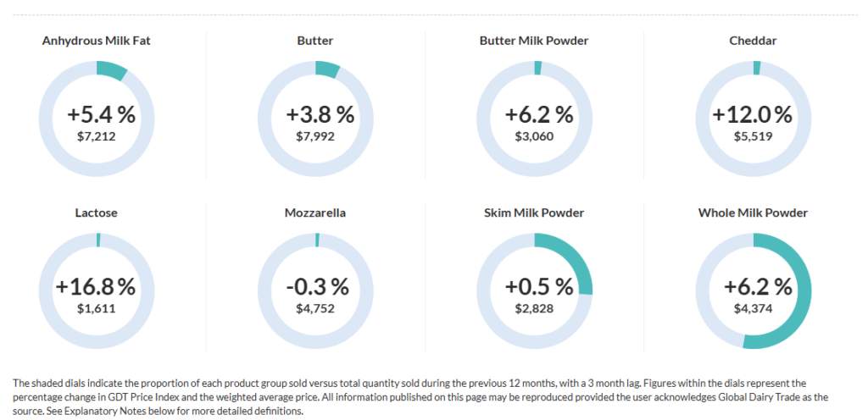Screen dimensions: 868x420
Task: Click the +5.4 % Anhydrous Milk Fat figure
Action: coord(97,114)
